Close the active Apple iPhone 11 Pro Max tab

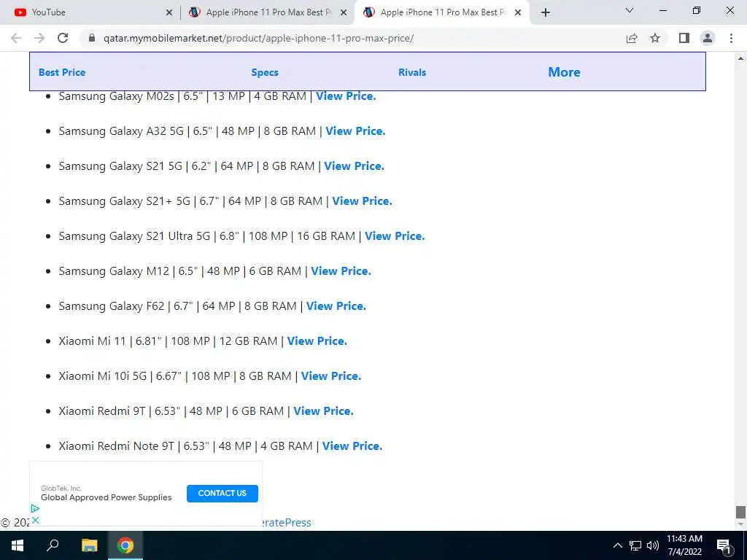tap(518, 12)
